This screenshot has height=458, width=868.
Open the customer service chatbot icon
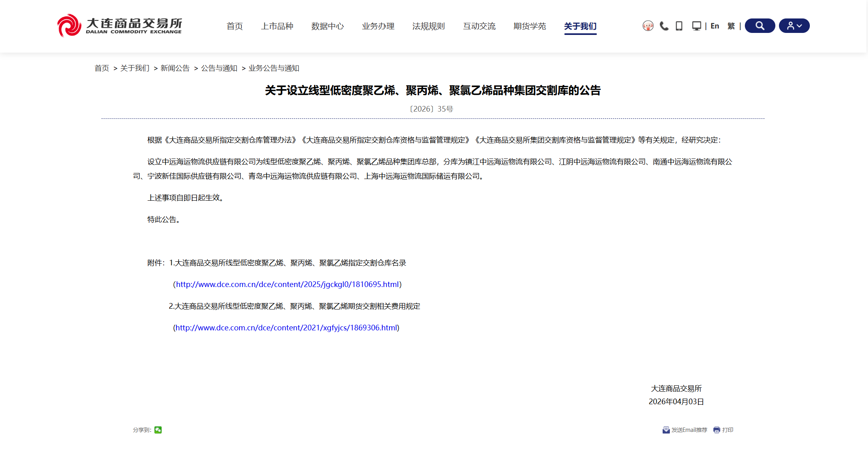pos(648,25)
